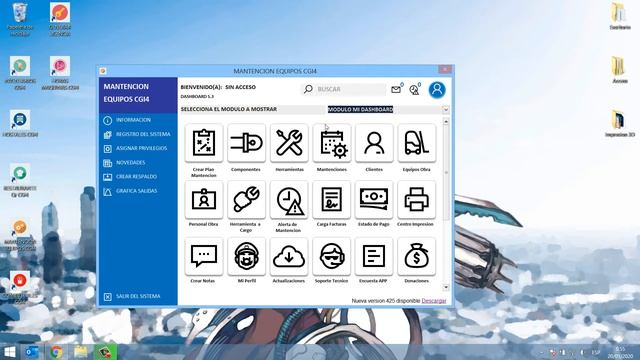
Task: Open Google Chrome from the taskbar
Action: coord(57,352)
